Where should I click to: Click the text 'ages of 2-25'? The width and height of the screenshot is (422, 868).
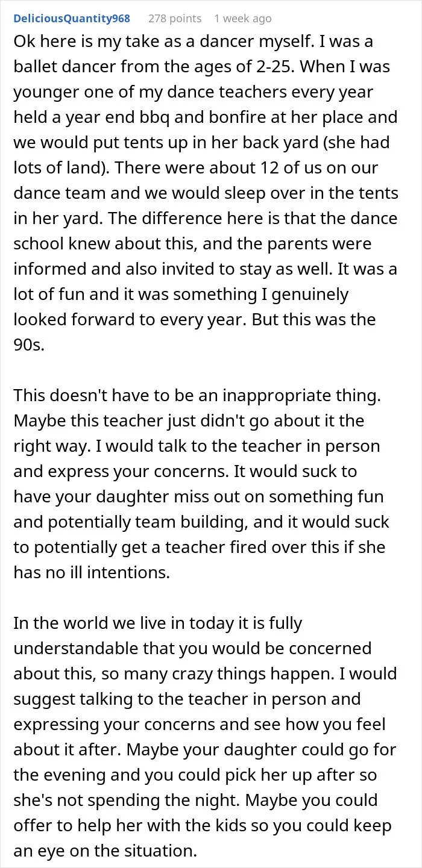click(247, 67)
